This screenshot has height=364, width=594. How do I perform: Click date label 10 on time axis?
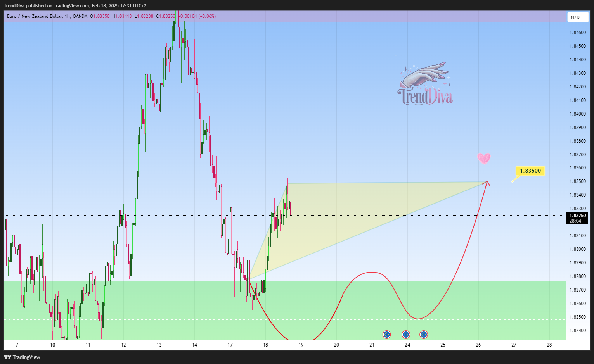coord(52,345)
